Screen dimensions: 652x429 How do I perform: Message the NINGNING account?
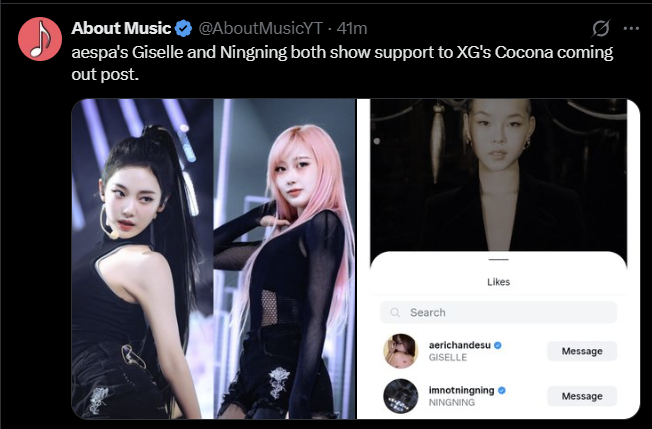pos(582,396)
